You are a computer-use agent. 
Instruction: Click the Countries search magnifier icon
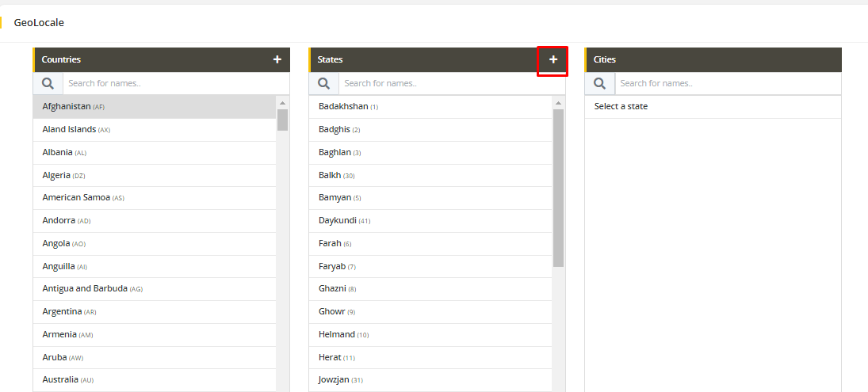pos(48,83)
